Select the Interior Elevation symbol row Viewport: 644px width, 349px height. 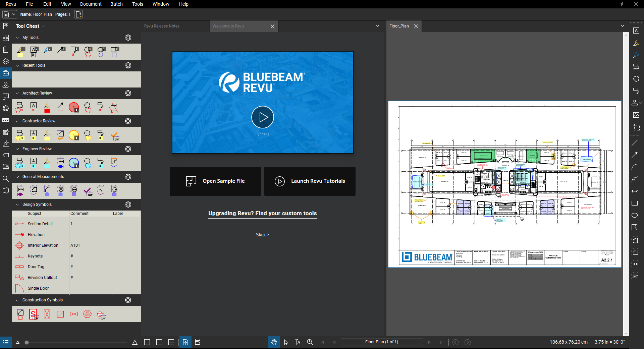pyautogui.click(x=76, y=245)
